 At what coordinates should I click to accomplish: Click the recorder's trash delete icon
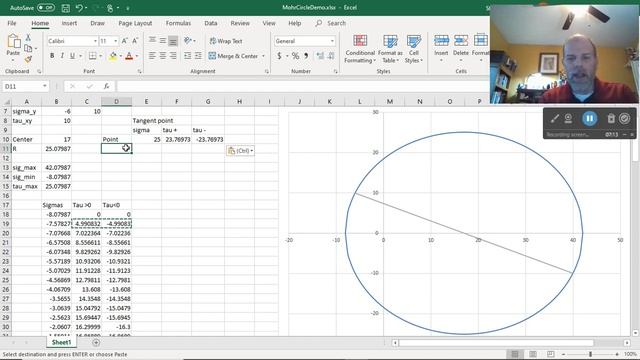611,119
